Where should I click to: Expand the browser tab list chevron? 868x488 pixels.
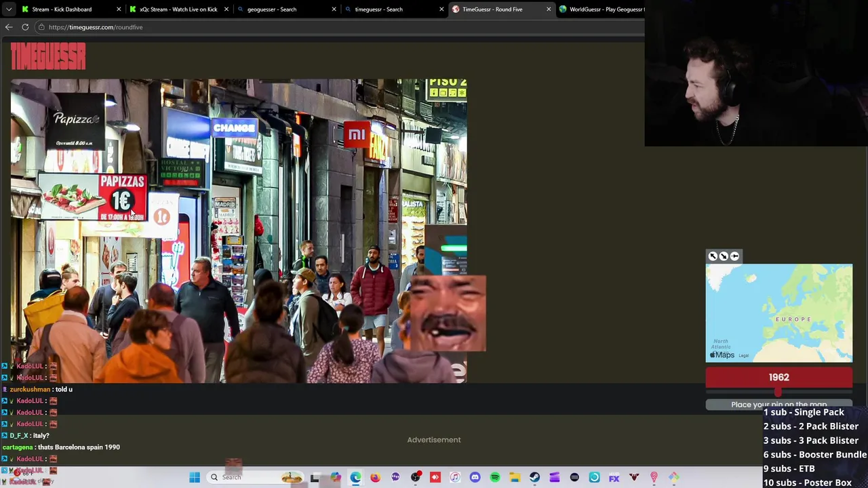pyautogui.click(x=9, y=9)
